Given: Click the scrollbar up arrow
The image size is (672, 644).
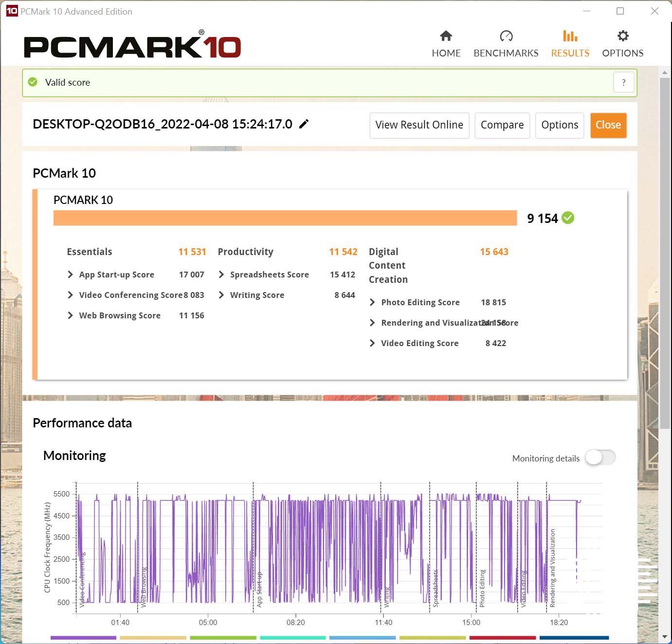Looking at the screenshot, I should pyautogui.click(x=664, y=73).
